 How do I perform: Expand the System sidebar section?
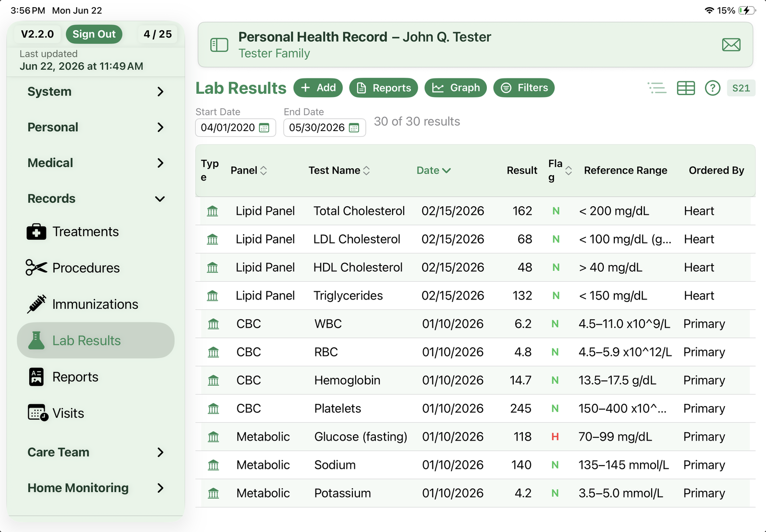[x=96, y=91]
